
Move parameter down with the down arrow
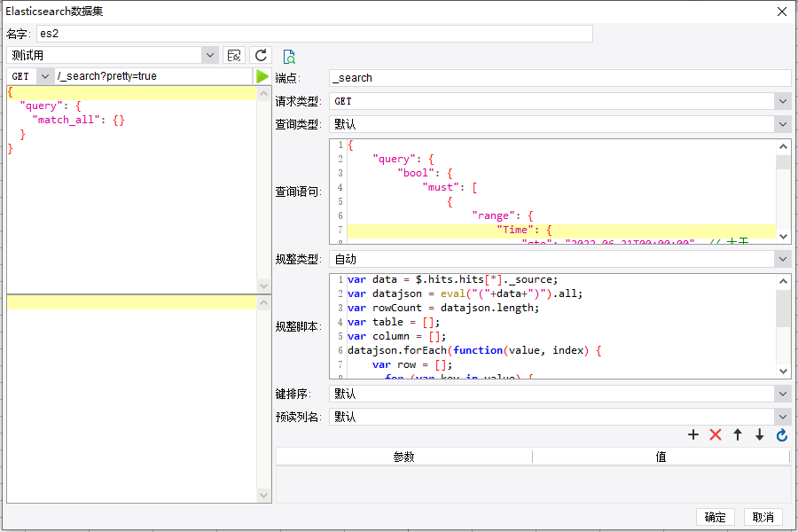(759, 434)
